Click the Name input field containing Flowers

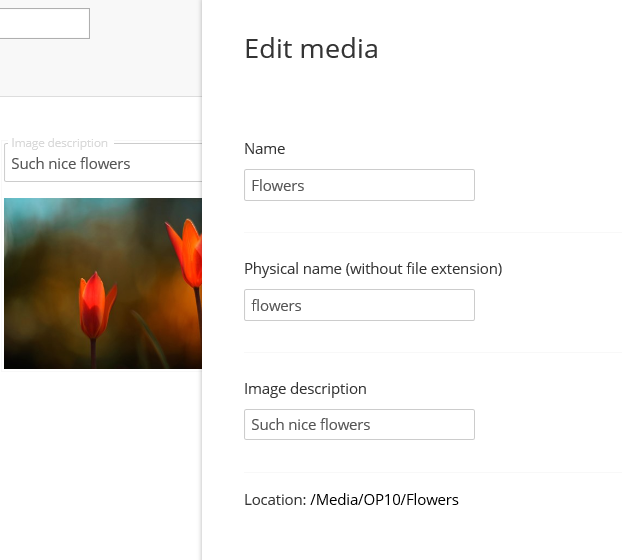point(359,185)
